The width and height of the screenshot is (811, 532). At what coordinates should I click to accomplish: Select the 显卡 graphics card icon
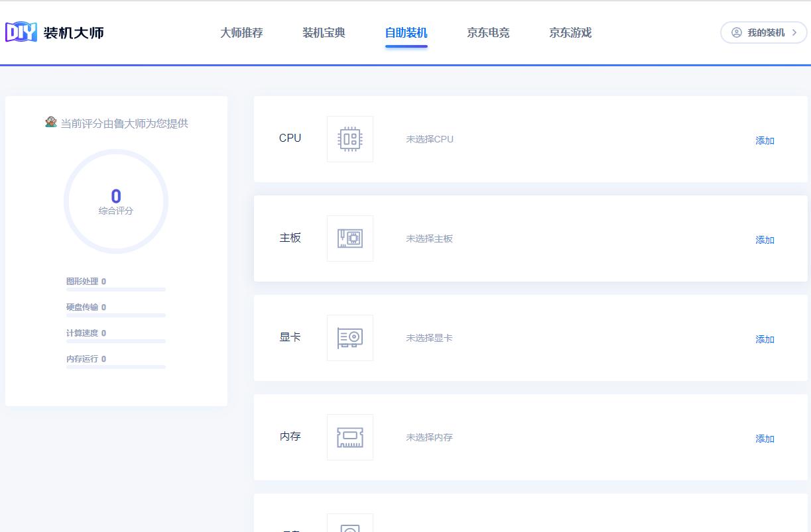coord(349,337)
